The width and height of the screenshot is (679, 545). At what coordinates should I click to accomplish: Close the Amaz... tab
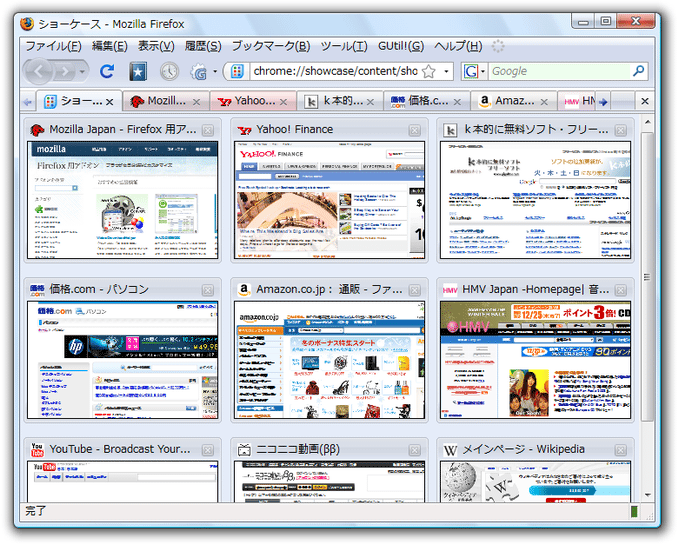point(544,102)
